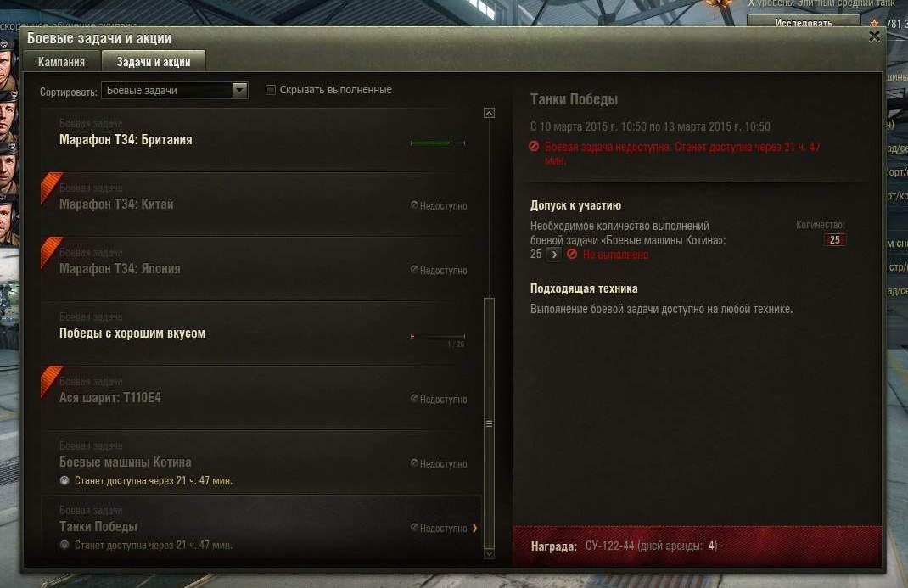Open the Победы с хорошим вкусом mission
908x588 pixels.
coord(261,333)
